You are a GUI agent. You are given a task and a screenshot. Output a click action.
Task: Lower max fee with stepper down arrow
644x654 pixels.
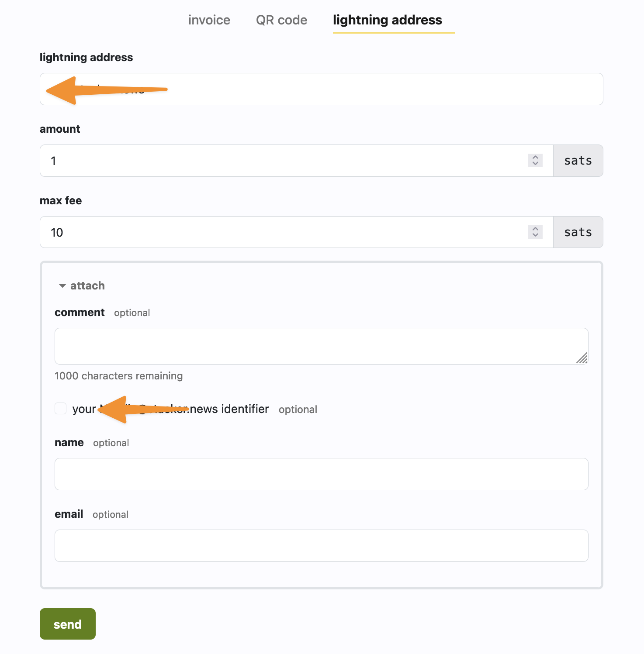[x=535, y=235]
